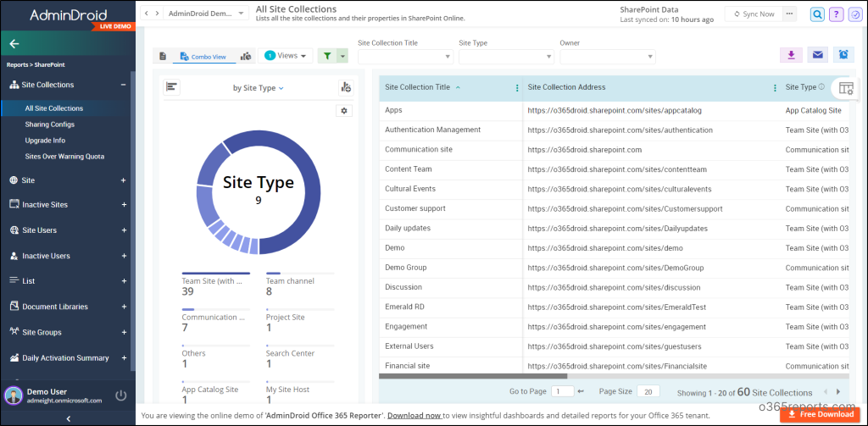
Task: Click the Download now link
Action: (x=414, y=415)
